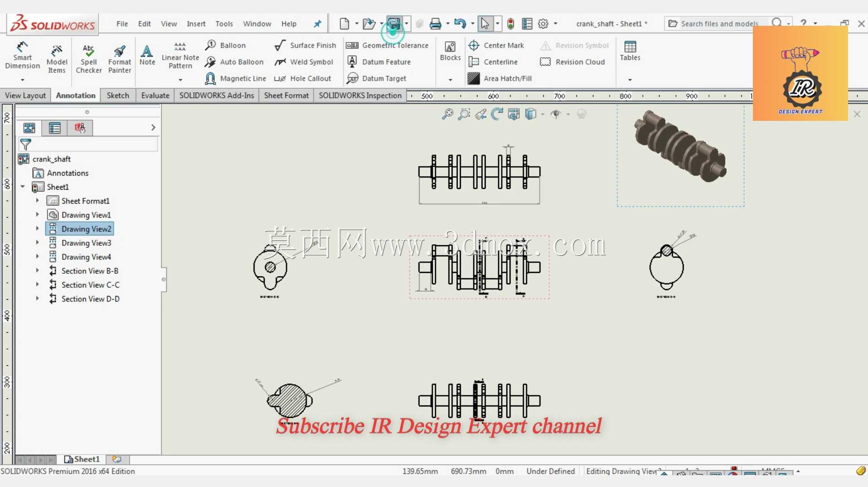Viewport: 868px width, 487px height.
Task: Open the Insert menu
Action: (196, 24)
